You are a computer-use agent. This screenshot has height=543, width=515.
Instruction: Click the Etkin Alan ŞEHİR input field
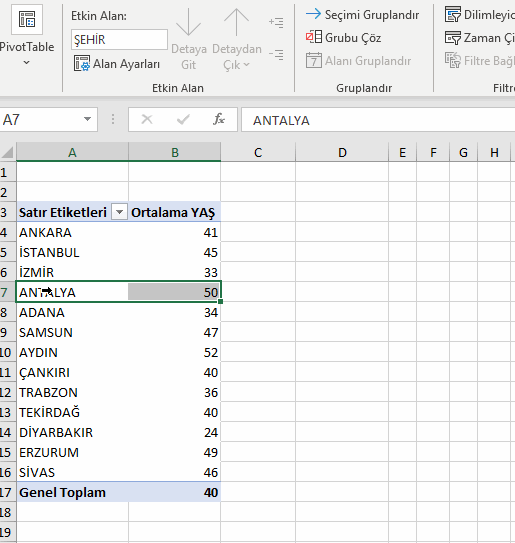[119, 39]
